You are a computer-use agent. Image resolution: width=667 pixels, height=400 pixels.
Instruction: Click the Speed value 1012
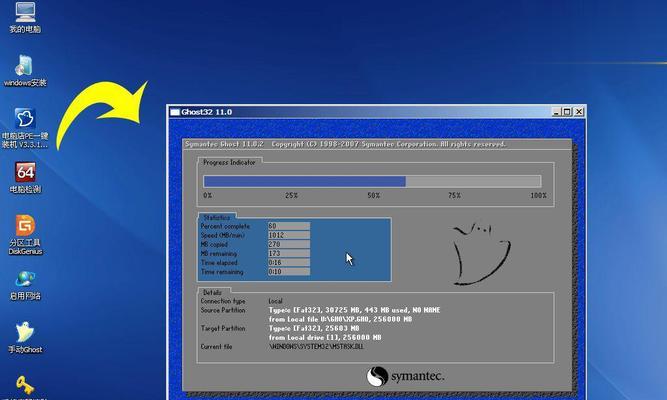coord(289,235)
